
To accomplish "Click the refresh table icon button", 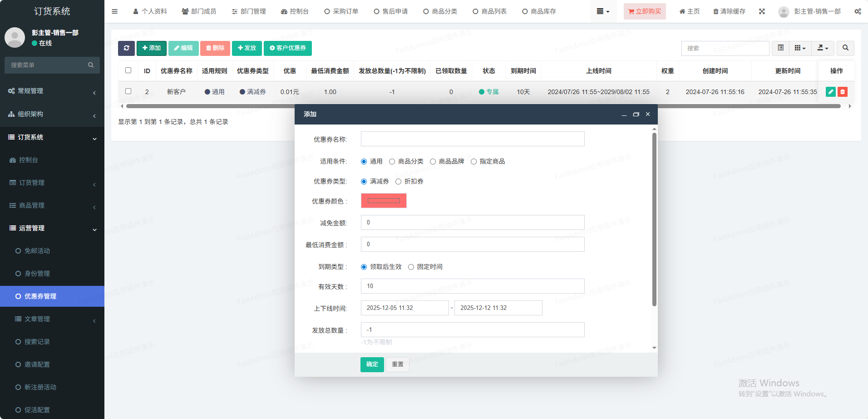I will [126, 48].
